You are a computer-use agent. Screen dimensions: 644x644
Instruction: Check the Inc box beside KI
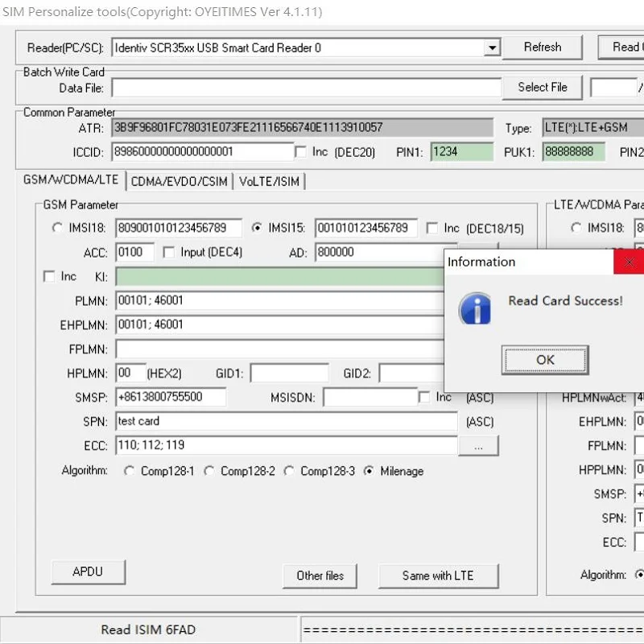(x=49, y=276)
